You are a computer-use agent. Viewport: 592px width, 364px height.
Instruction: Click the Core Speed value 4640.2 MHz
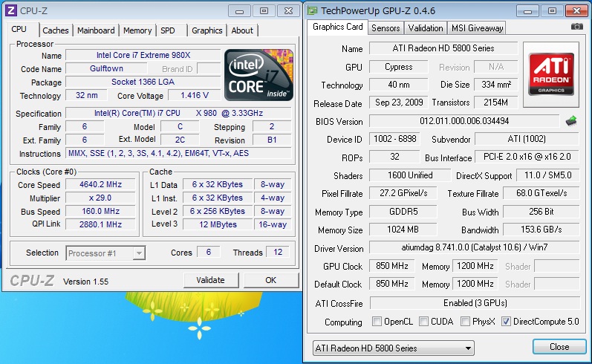(x=100, y=185)
